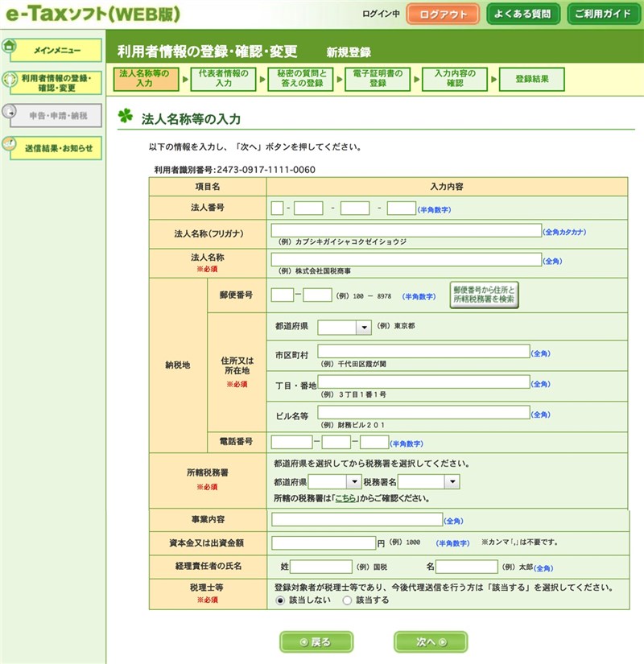Open 申告・申請・納税 in the sidebar
The width and height of the screenshot is (644, 664).
pyautogui.click(x=56, y=116)
